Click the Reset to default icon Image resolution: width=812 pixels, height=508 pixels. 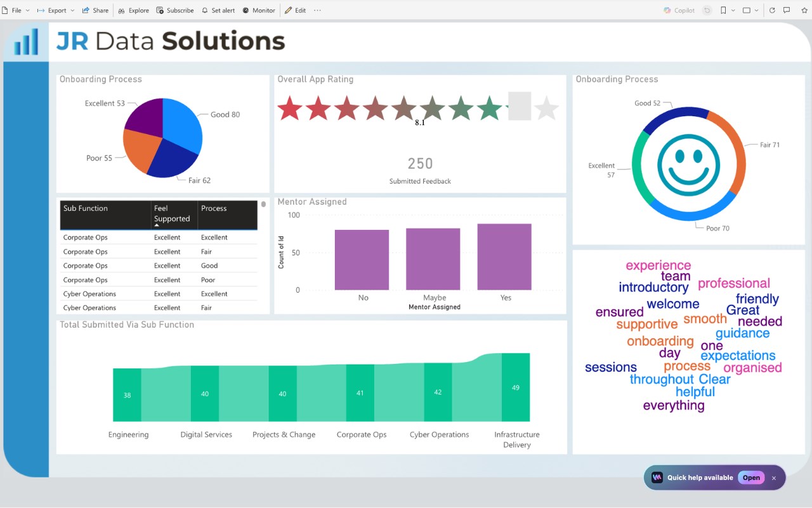(707, 10)
